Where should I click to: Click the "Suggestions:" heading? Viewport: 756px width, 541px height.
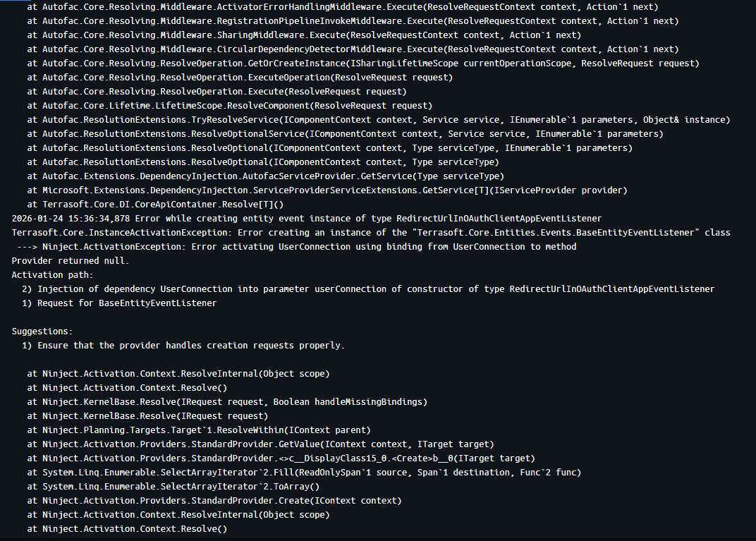[x=42, y=332]
